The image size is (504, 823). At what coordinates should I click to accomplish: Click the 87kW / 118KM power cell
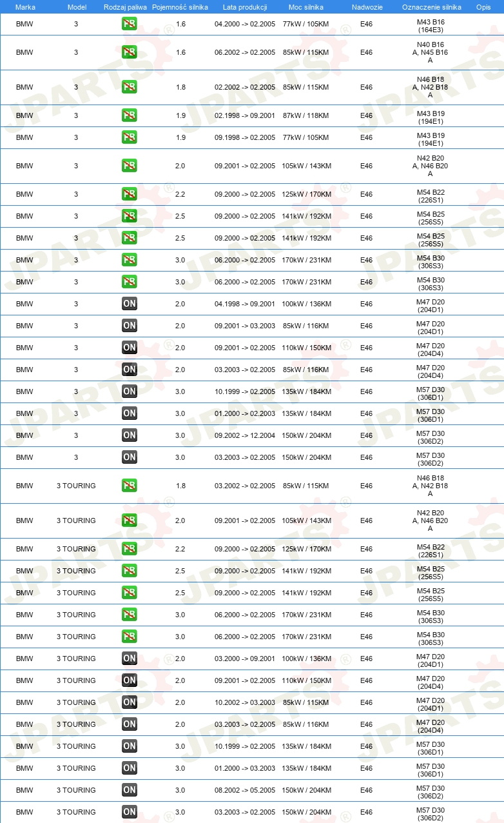(x=305, y=115)
